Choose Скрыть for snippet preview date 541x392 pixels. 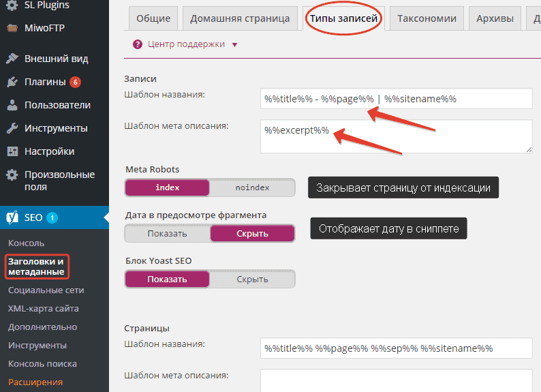click(252, 233)
